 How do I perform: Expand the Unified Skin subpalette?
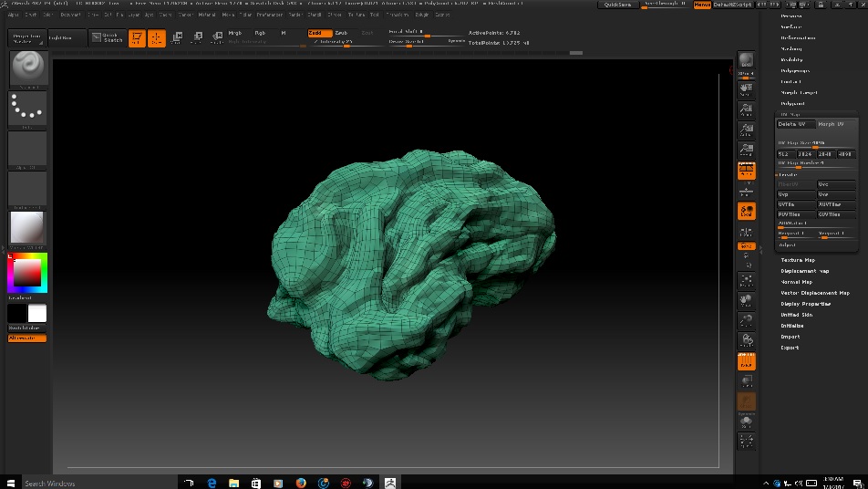point(796,315)
